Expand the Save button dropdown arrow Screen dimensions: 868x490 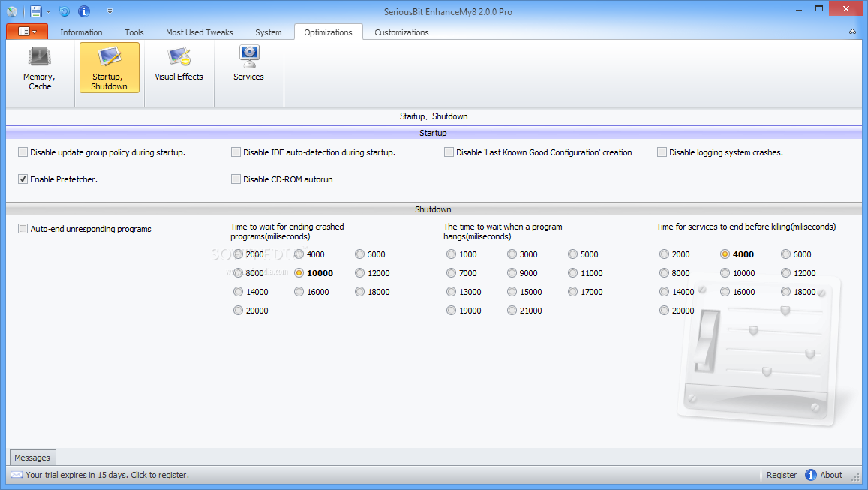point(48,11)
